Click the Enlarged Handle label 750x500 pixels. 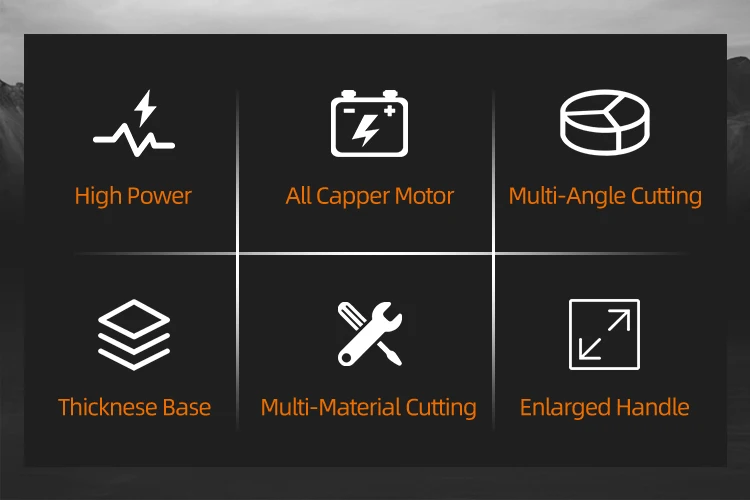pyautogui.click(x=605, y=408)
